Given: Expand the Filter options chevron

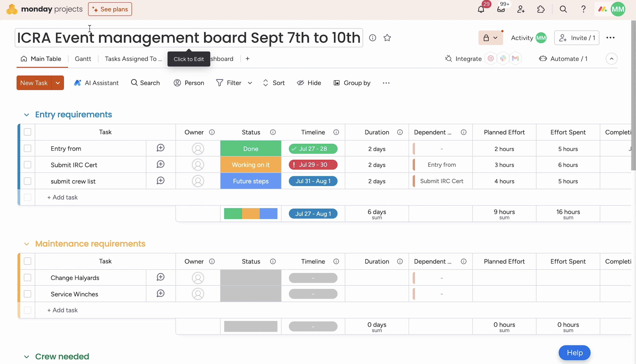Looking at the screenshot, I should pyautogui.click(x=250, y=83).
